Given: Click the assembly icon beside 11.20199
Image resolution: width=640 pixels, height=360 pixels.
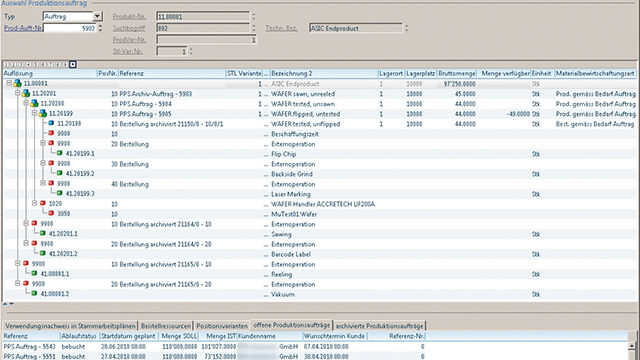Looking at the screenshot, I should pyautogui.click(x=43, y=113).
